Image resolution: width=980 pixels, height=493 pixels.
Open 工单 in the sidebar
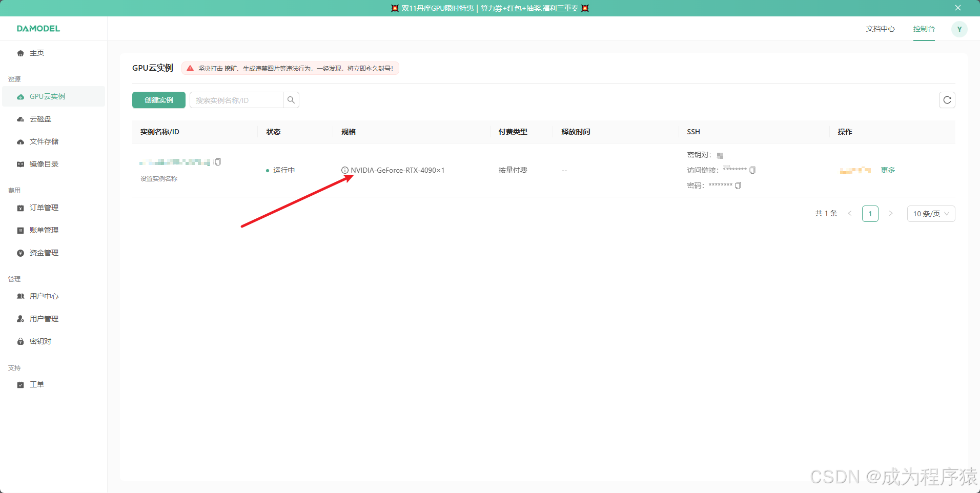click(x=53, y=384)
